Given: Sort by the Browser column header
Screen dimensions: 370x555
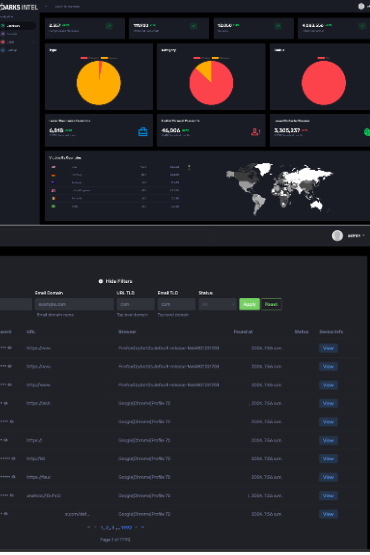Looking at the screenshot, I should (127, 332).
